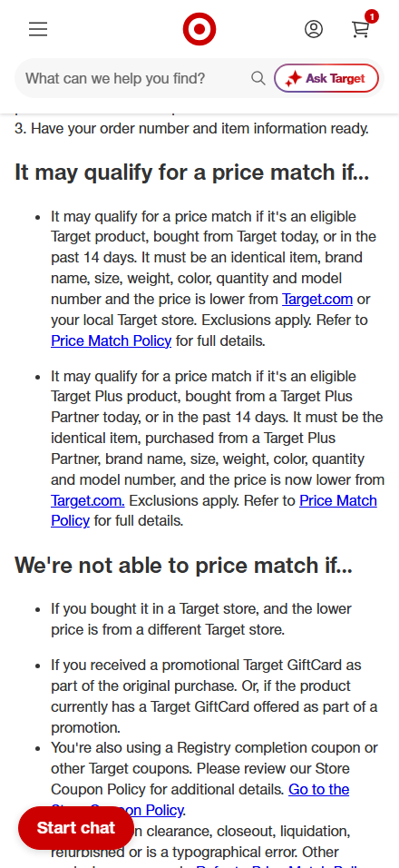Click the different Target store bullet text
Screen dimensions: 399x868
[x=201, y=619]
